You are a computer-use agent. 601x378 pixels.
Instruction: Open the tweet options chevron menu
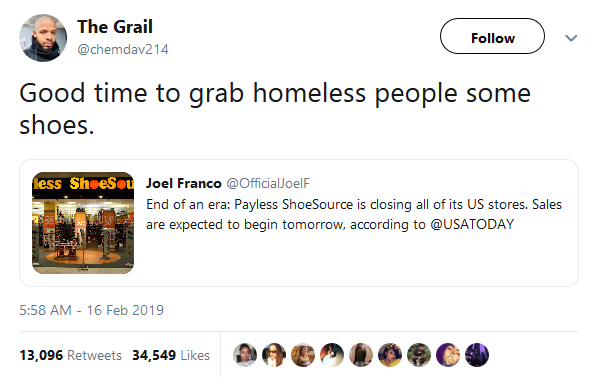point(571,38)
